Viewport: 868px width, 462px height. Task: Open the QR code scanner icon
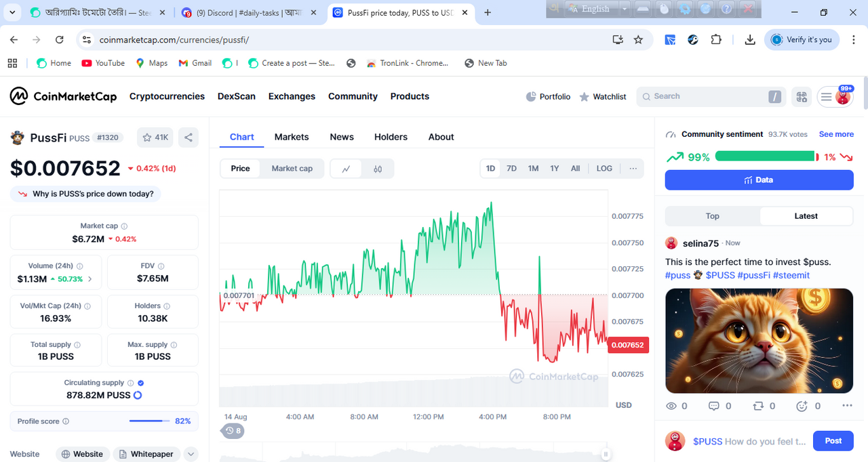click(x=802, y=97)
